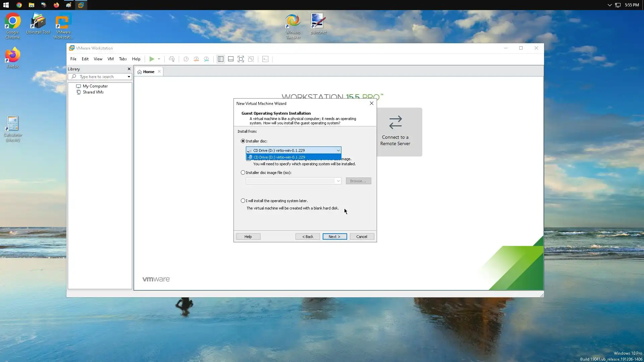The width and height of the screenshot is (644, 362).
Task: Select Installer disc radio button
Action: [243, 141]
